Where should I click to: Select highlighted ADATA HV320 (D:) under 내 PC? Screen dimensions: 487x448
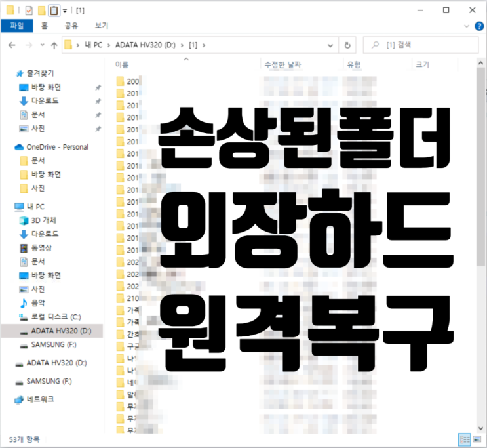(x=52, y=331)
